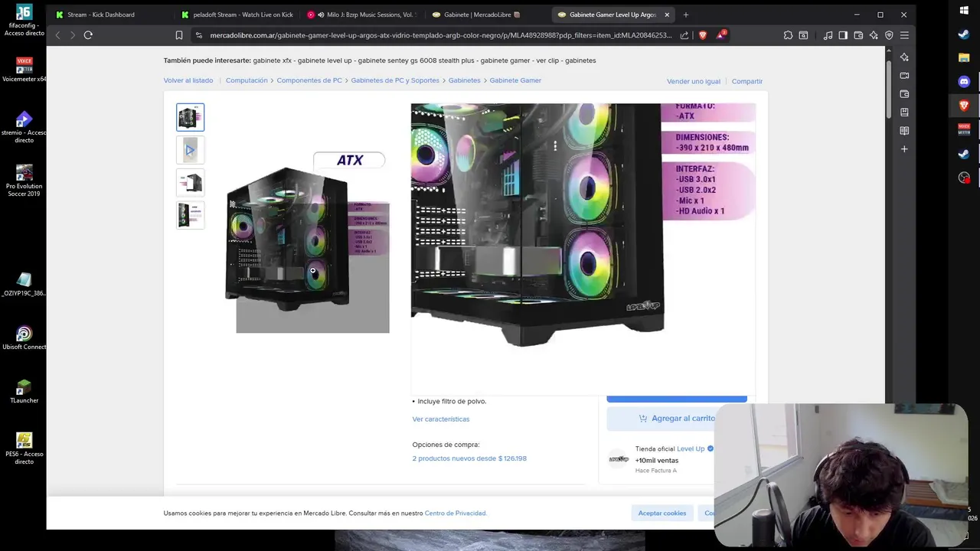Open site settings icon beside the URL
This screenshot has height=551, width=980.
tap(198, 35)
